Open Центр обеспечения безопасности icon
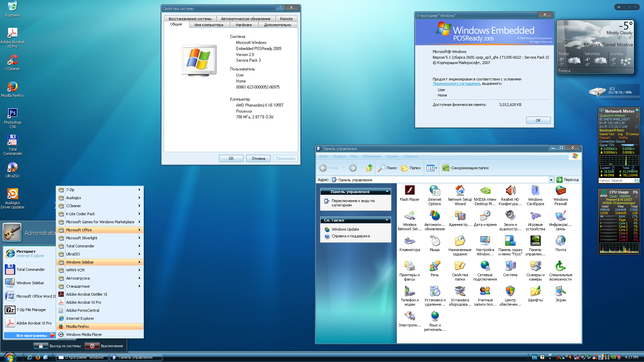The width and height of the screenshot is (644, 362). (x=510, y=296)
